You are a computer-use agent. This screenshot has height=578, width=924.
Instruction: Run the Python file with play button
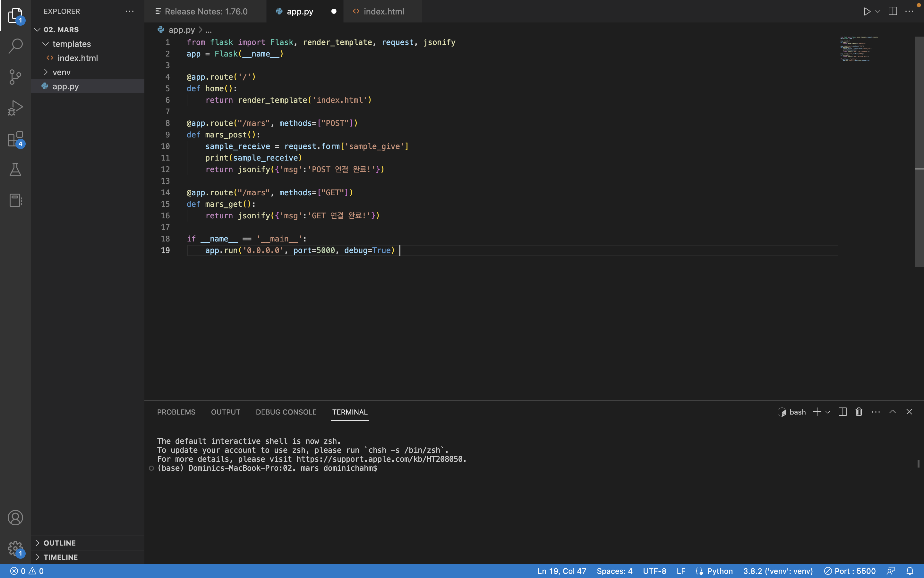click(x=867, y=12)
